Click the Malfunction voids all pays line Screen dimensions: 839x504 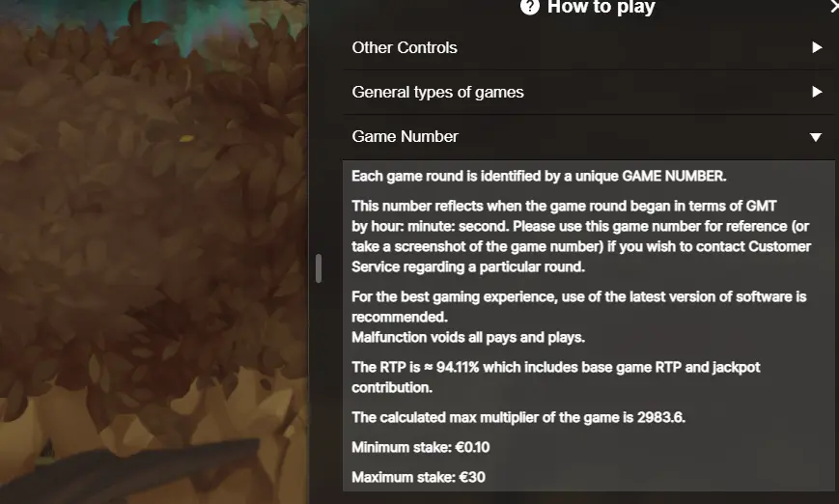click(x=468, y=338)
